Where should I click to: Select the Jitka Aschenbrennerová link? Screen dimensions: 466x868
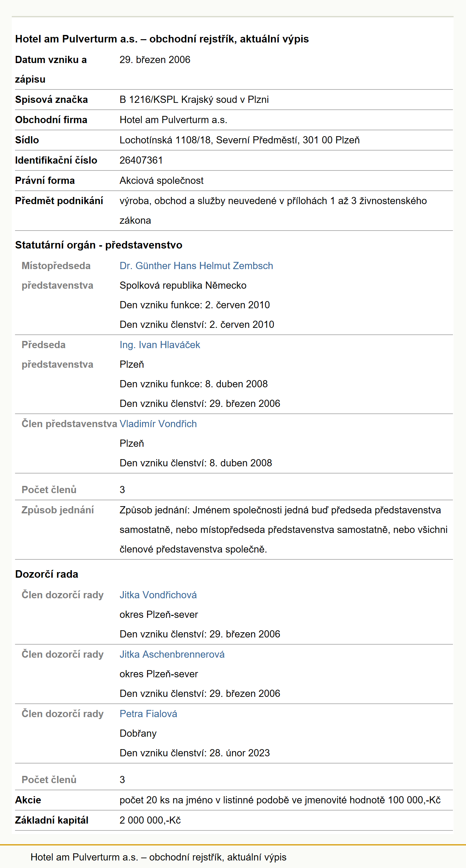172,654
